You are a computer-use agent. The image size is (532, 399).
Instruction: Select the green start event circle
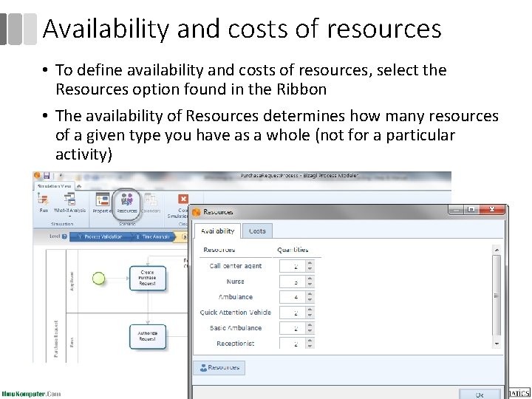click(99, 279)
